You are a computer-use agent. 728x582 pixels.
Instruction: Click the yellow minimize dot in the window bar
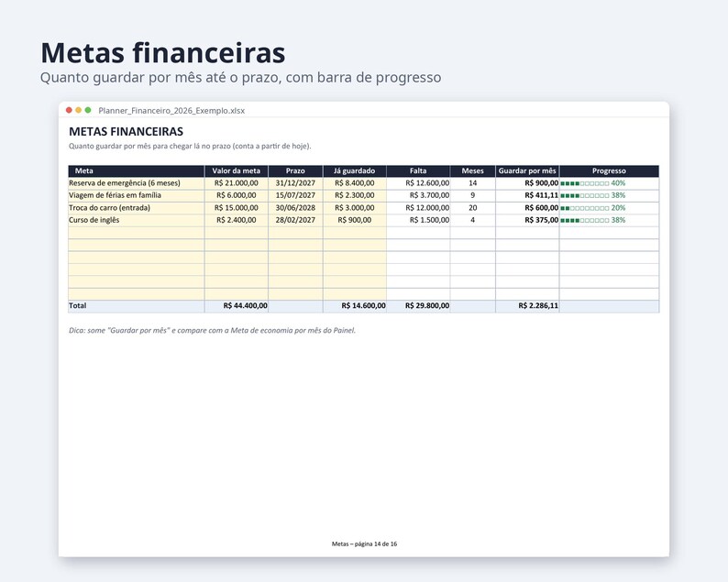(79, 110)
